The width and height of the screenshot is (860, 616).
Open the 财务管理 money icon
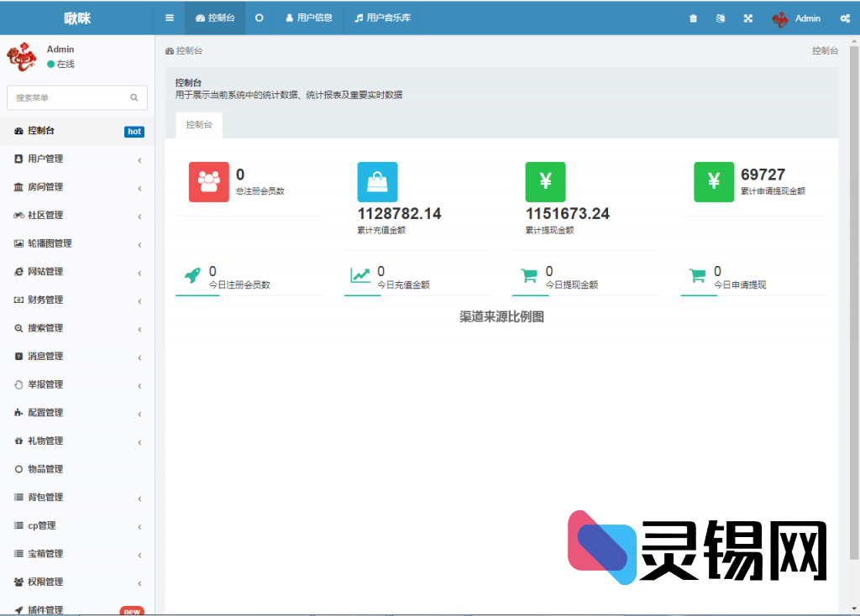[x=18, y=300]
